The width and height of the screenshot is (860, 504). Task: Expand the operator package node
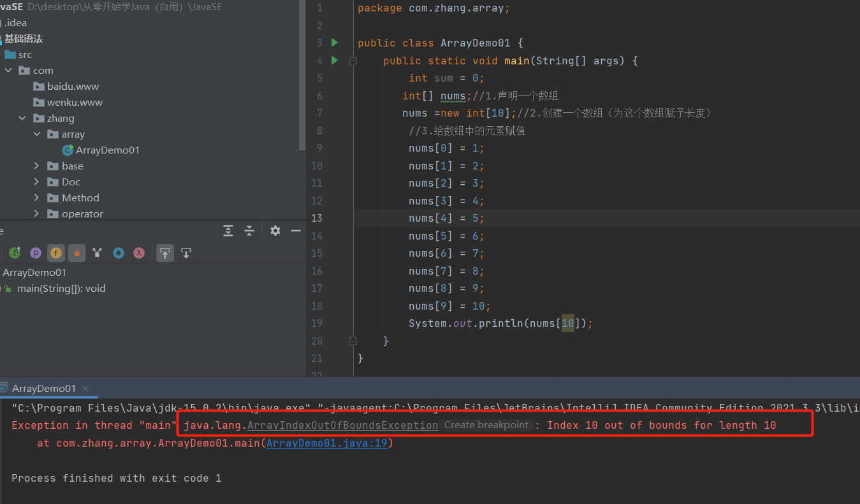click(x=37, y=214)
